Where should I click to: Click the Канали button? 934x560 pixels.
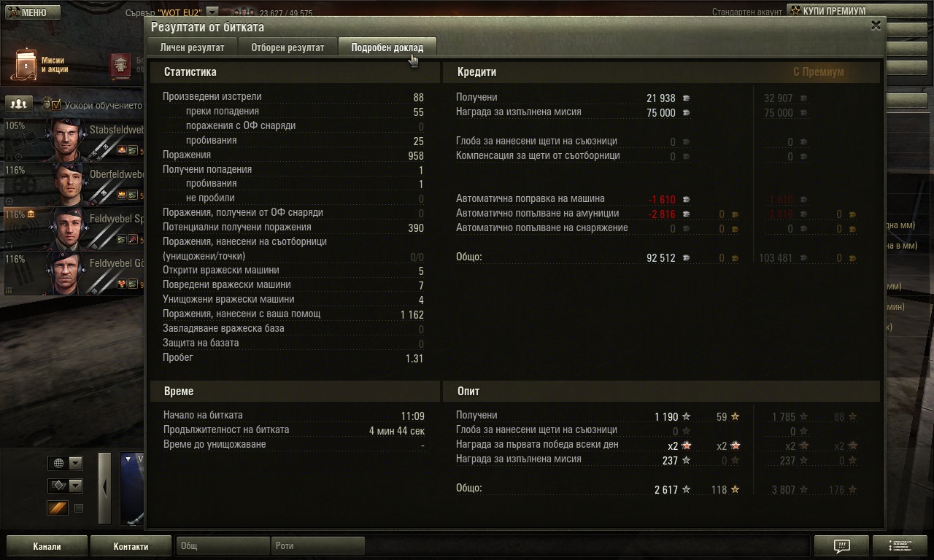point(47,546)
